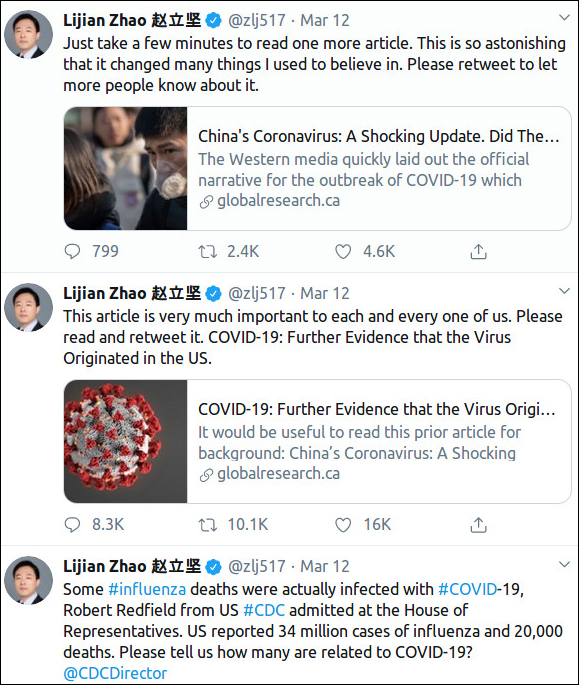
Task: Click the verified badge on second tweet
Action: coord(213,294)
